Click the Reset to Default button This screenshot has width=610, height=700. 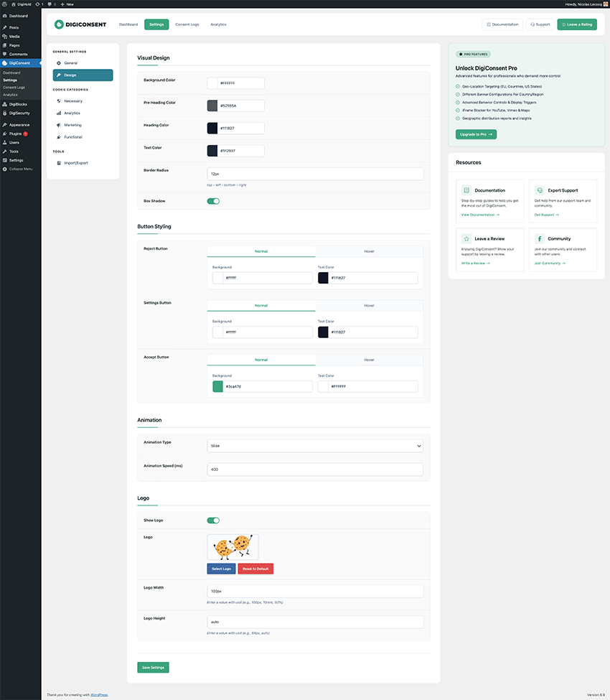(255, 569)
